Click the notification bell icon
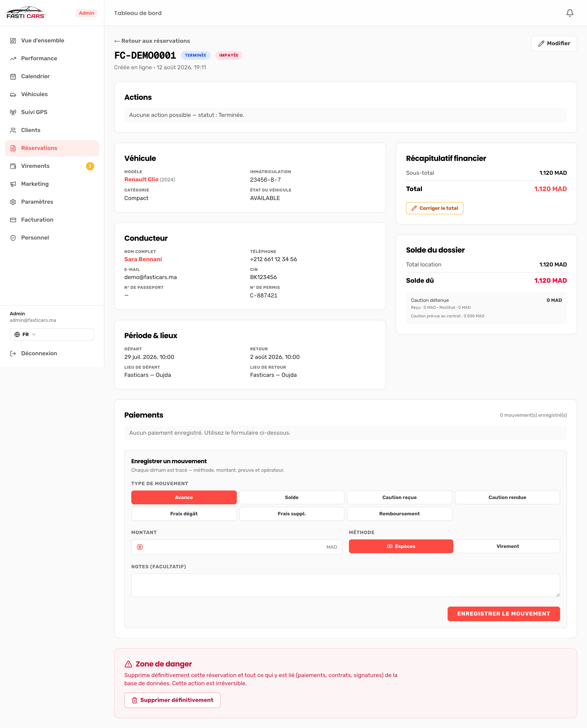The image size is (587, 728). 569,13
